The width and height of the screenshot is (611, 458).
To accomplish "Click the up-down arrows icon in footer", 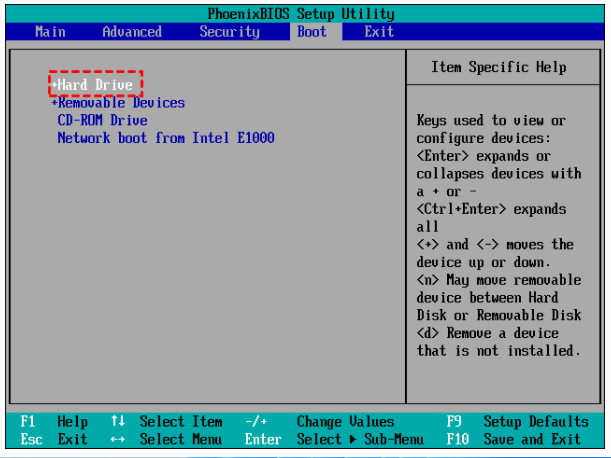I will [x=118, y=421].
